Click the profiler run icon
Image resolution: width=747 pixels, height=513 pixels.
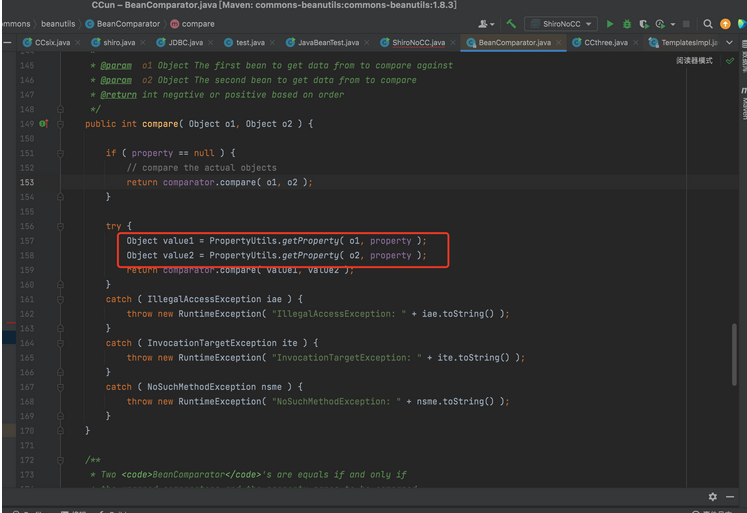point(660,24)
